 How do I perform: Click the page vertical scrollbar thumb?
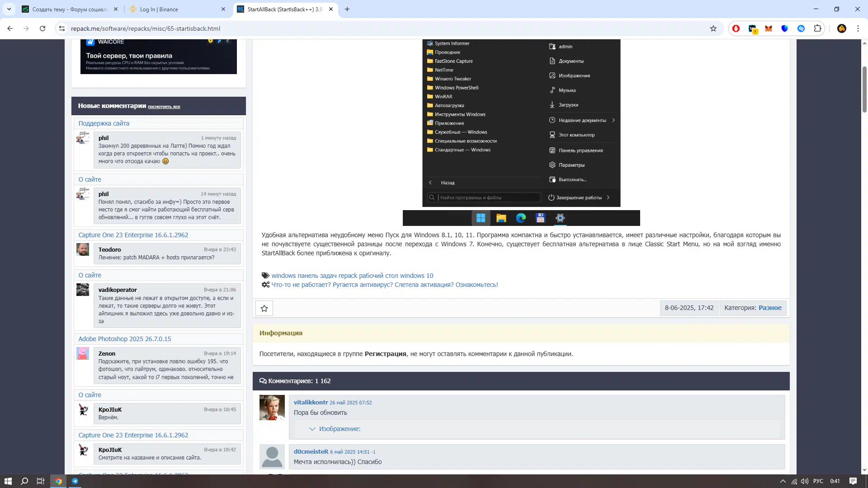(864, 89)
